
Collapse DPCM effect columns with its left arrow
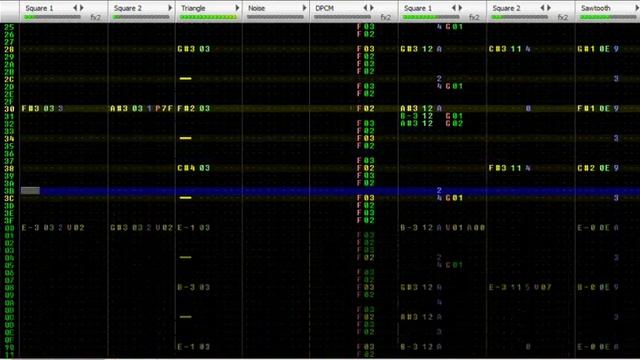[x=365, y=8]
